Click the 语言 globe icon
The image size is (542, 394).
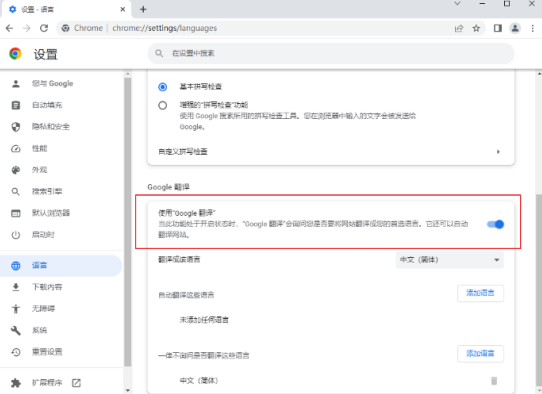(16, 265)
